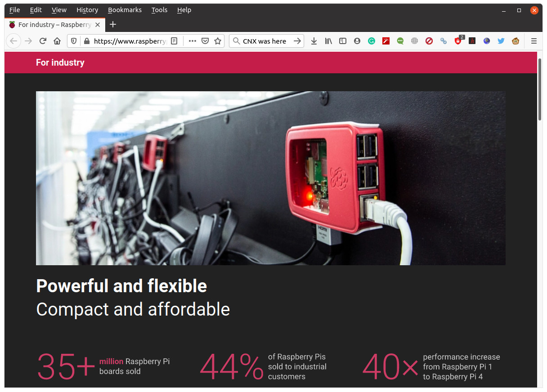
Task: Click the red magic wand extension icon
Action: point(386,41)
